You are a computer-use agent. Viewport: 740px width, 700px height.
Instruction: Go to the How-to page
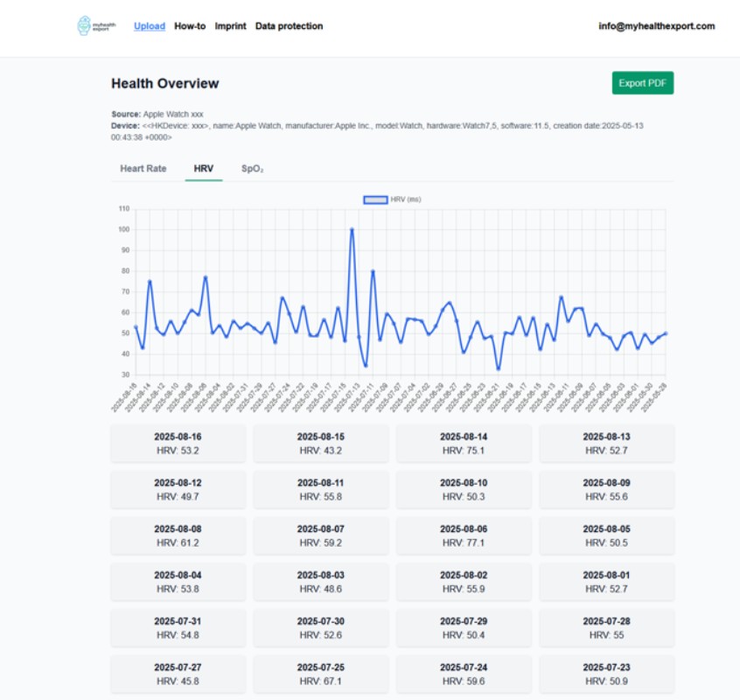coord(190,26)
